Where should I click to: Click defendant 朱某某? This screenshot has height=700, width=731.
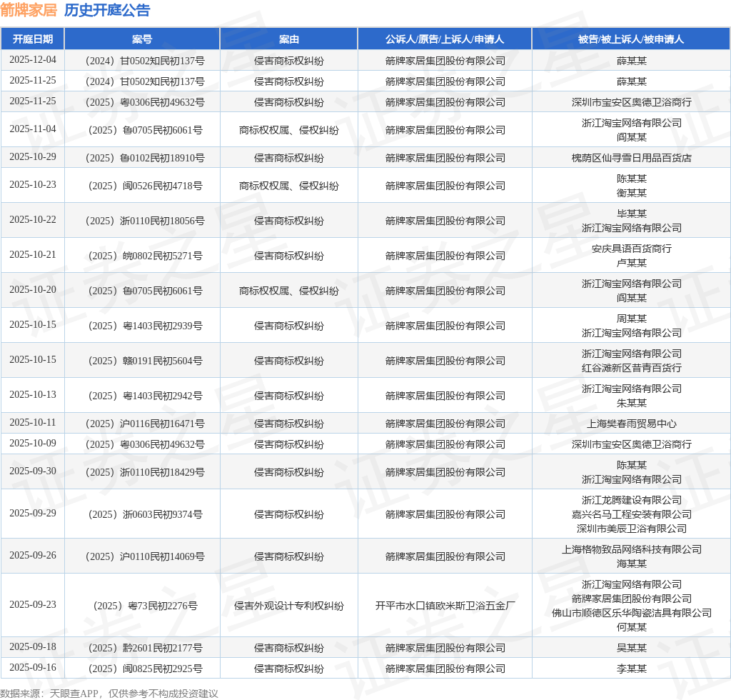click(x=632, y=403)
